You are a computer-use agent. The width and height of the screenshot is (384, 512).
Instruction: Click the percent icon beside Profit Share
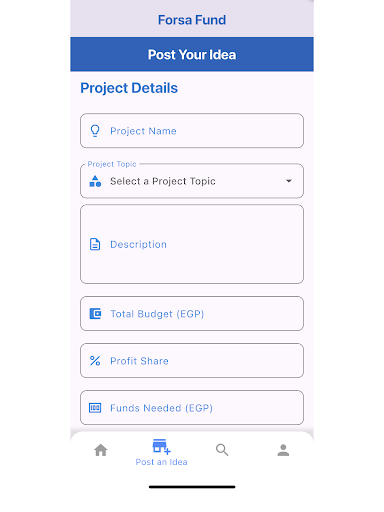coord(95,361)
